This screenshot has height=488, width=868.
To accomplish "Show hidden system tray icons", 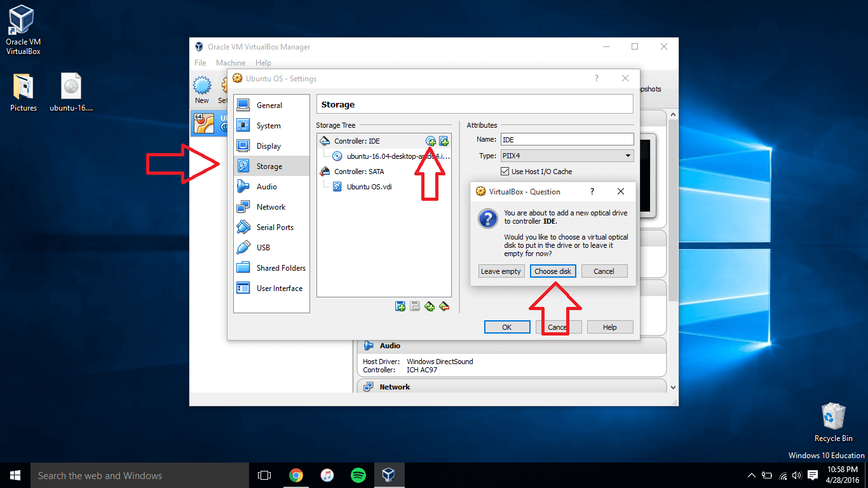I will click(752, 475).
